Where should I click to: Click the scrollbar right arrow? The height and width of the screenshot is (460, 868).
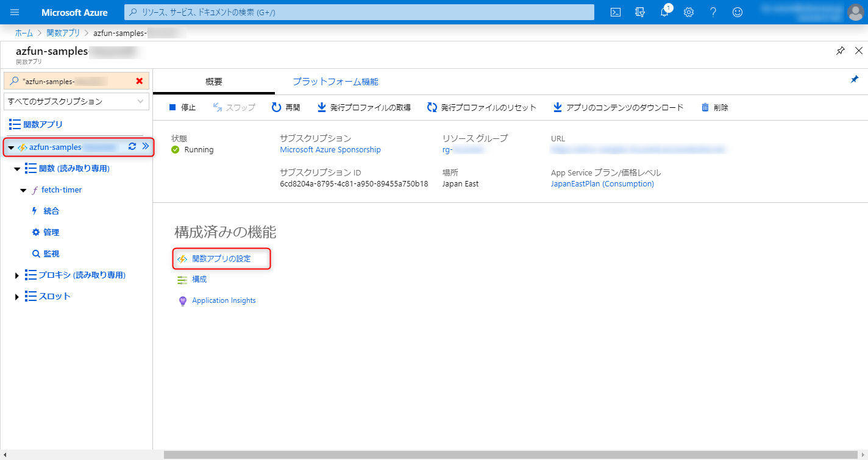[x=863, y=455]
